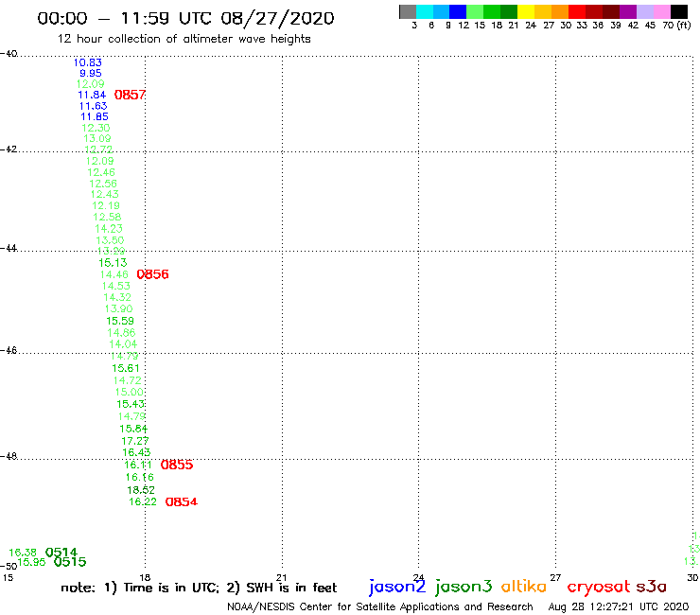Pick the black swatch at the scale's end
This screenshot has width=700, height=615.
click(679, 11)
